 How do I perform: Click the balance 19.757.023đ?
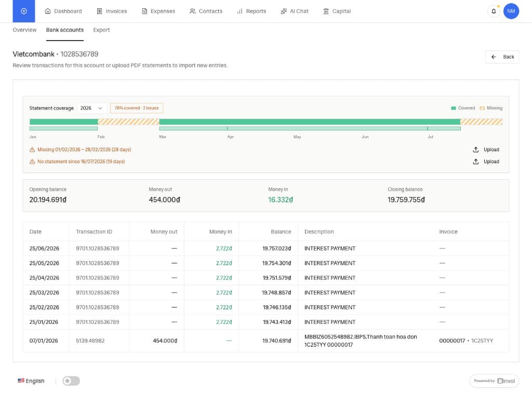click(276, 249)
